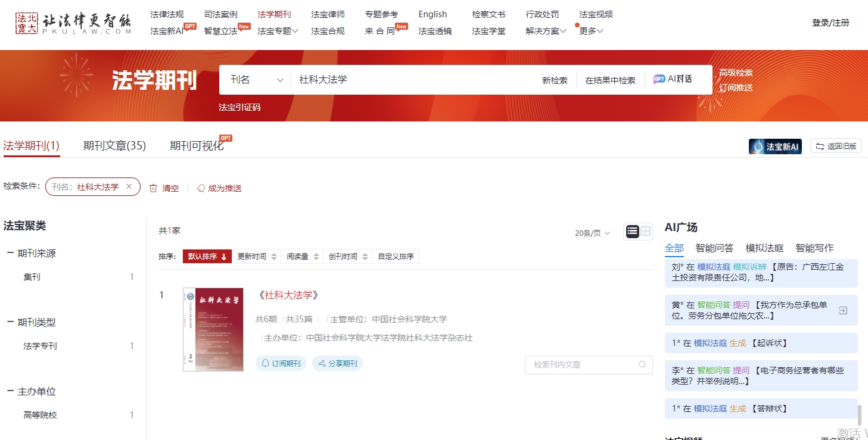Click the 新检索 button

pyautogui.click(x=555, y=80)
